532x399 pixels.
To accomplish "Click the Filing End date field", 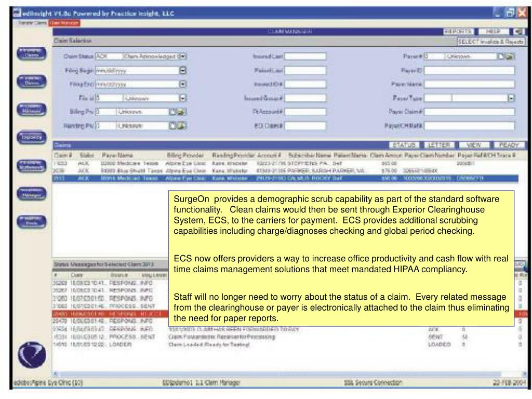I will point(137,84).
